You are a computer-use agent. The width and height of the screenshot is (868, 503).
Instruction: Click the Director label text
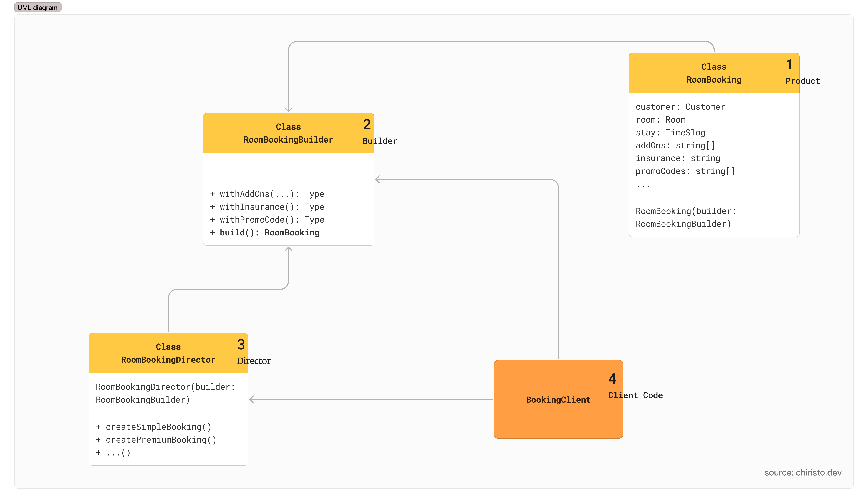point(254,361)
